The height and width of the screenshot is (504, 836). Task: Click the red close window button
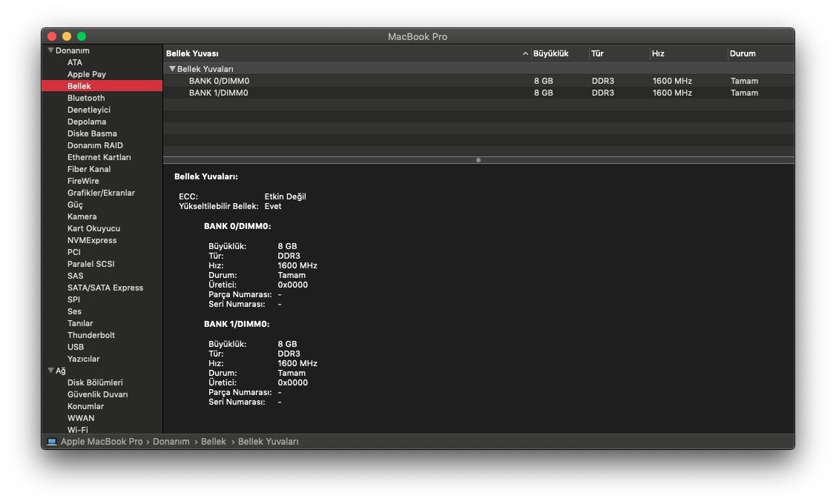coord(52,36)
